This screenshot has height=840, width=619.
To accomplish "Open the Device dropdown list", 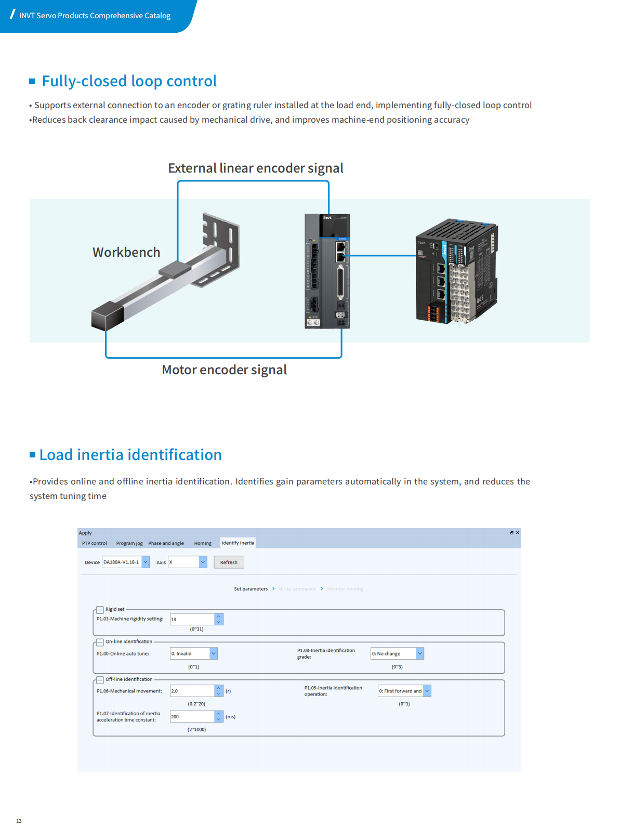I will tap(146, 562).
